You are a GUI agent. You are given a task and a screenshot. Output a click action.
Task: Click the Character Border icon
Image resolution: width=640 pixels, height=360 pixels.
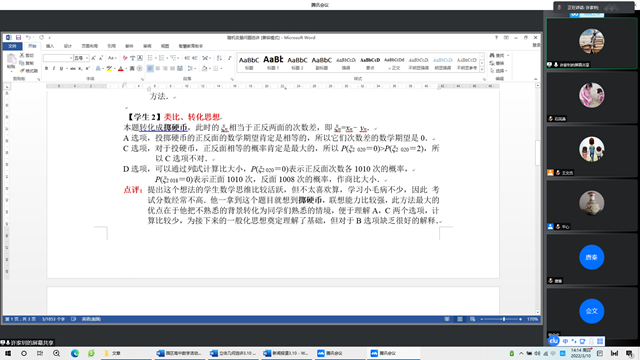click(140, 58)
